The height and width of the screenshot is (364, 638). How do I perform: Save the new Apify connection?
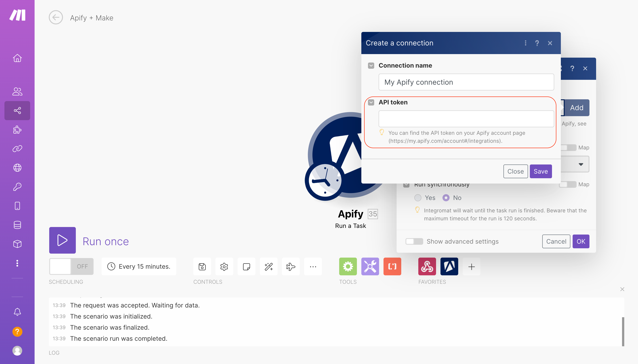[540, 171]
